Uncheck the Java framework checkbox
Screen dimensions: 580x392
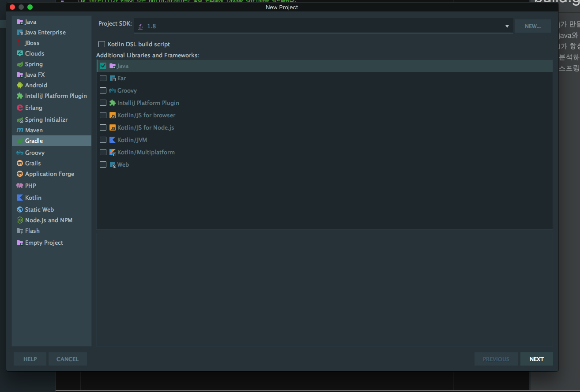click(x=103, y=66)
